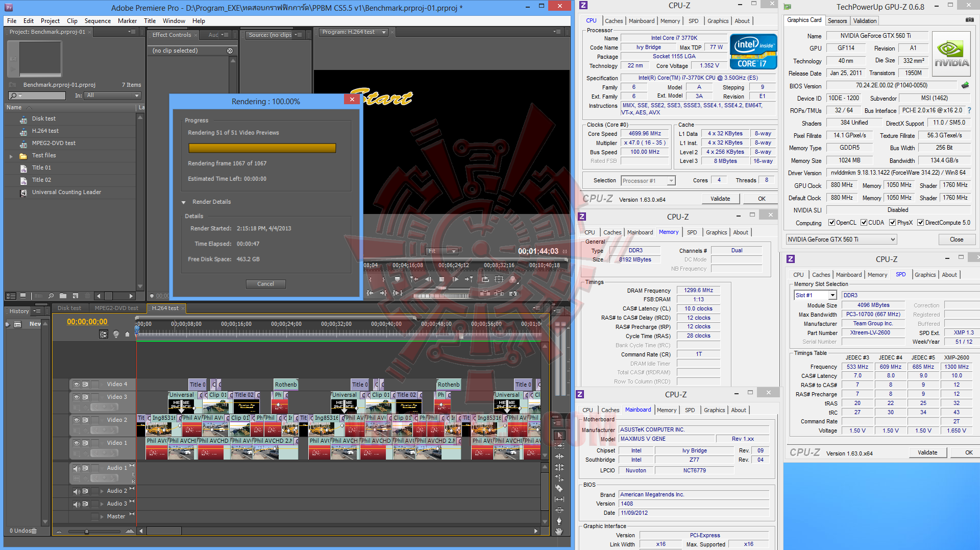Switch Project panel to Icon view
The height and width of the screenshot is (550, 980).
(x=23, y=296)
